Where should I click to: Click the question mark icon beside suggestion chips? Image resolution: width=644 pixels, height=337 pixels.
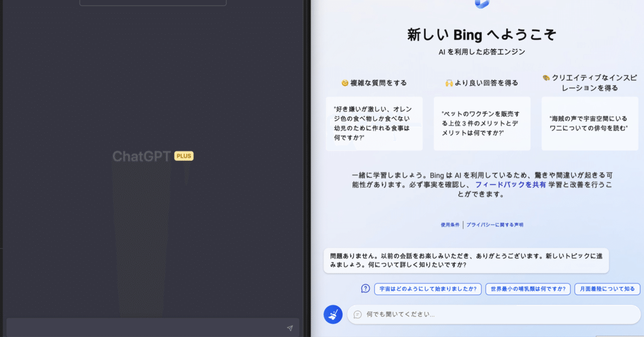click(x=365, y=288)
